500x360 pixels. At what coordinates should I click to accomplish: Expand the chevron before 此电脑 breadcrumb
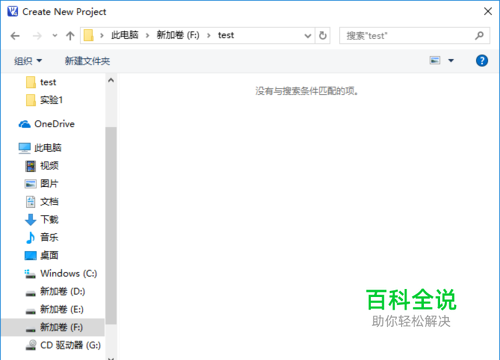click(102, 35)
